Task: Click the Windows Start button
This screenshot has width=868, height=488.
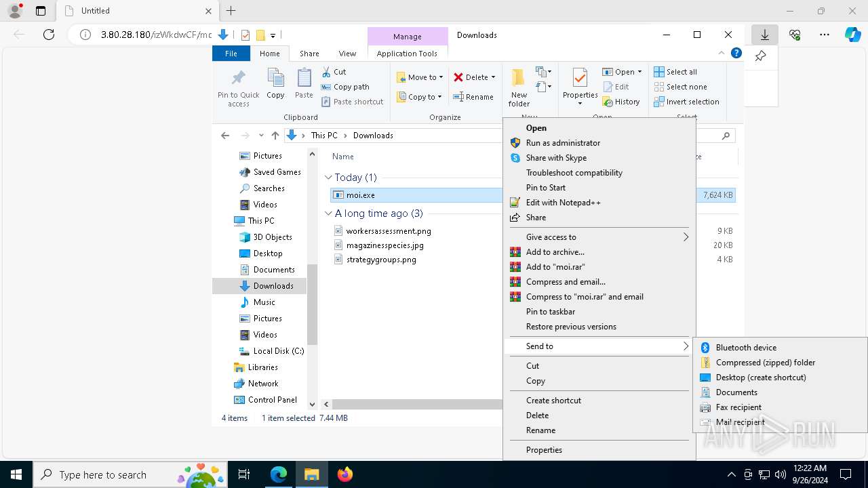Action: coord(16,474)
